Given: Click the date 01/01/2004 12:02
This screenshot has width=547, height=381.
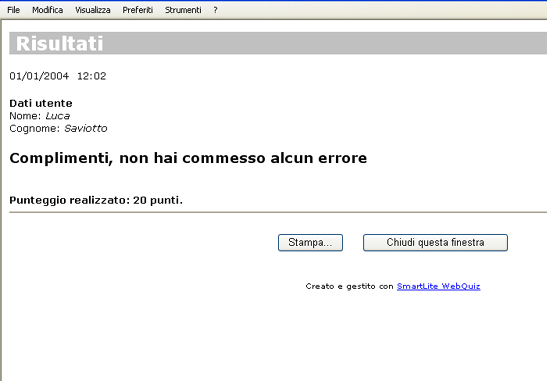Looking at the screenshot, I should pos(58,76).
